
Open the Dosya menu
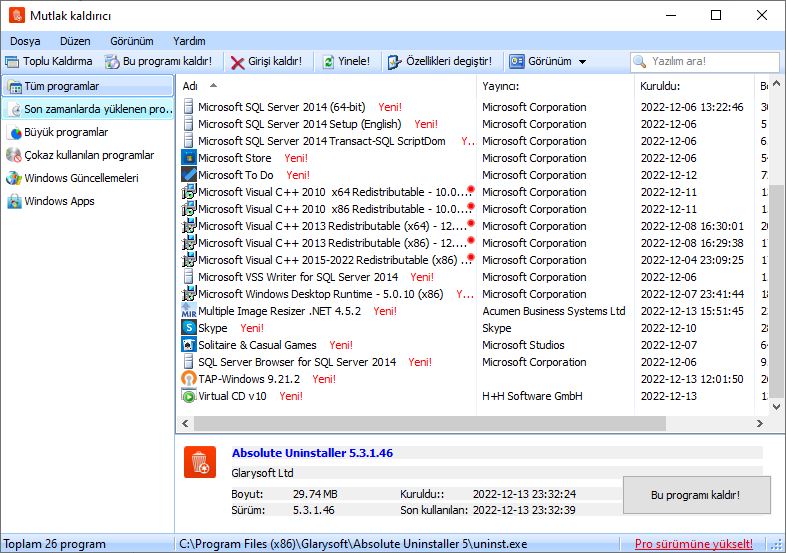25,41
